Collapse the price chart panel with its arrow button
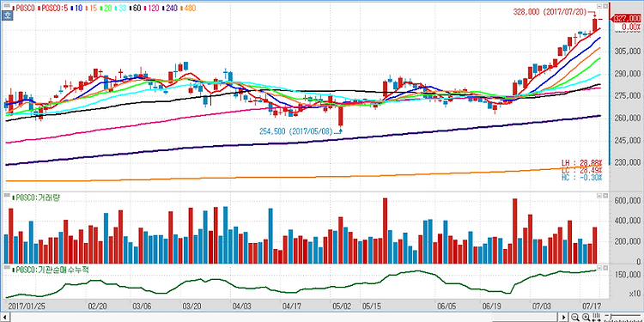Screen dimensions: 644x322 599,6
